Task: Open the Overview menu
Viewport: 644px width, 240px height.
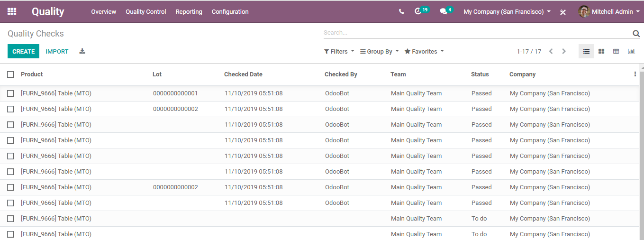Action: point(104,12)
